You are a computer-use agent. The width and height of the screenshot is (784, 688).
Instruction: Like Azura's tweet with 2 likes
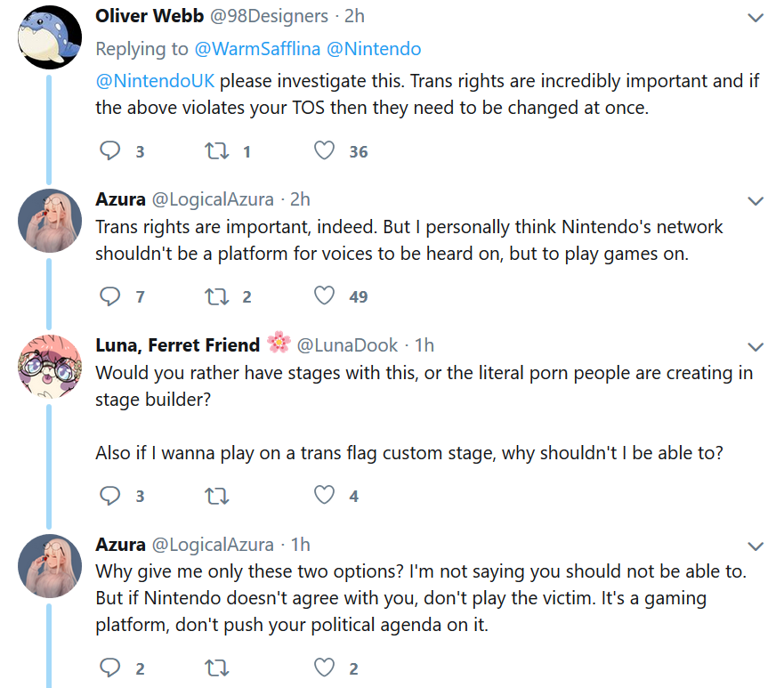point(324,668)
